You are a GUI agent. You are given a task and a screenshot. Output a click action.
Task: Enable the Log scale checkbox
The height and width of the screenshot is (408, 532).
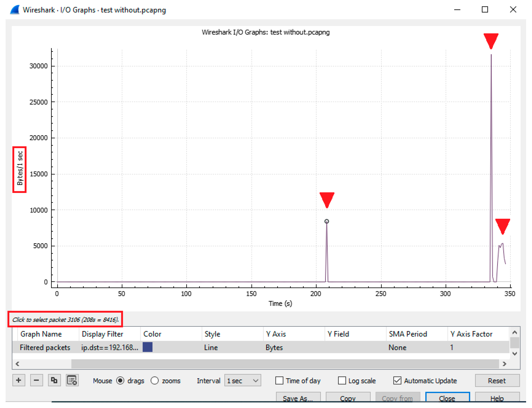click(342, 381)
